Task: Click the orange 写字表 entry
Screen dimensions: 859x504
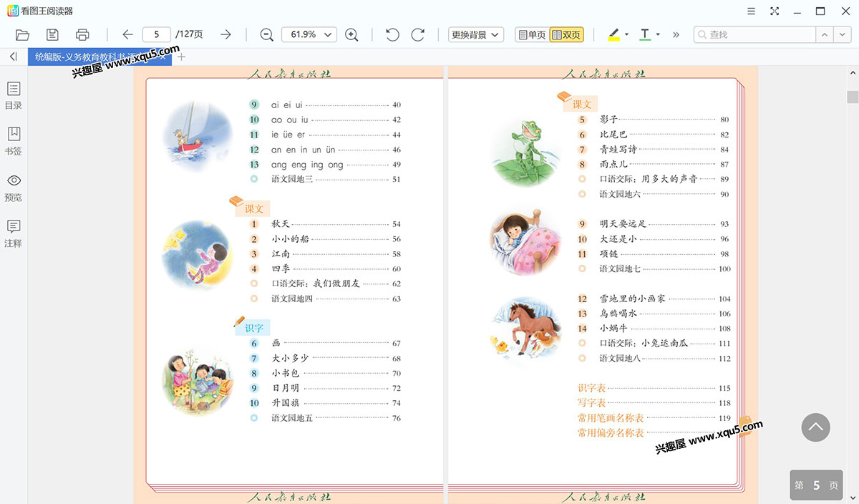Action: [592, 403]
